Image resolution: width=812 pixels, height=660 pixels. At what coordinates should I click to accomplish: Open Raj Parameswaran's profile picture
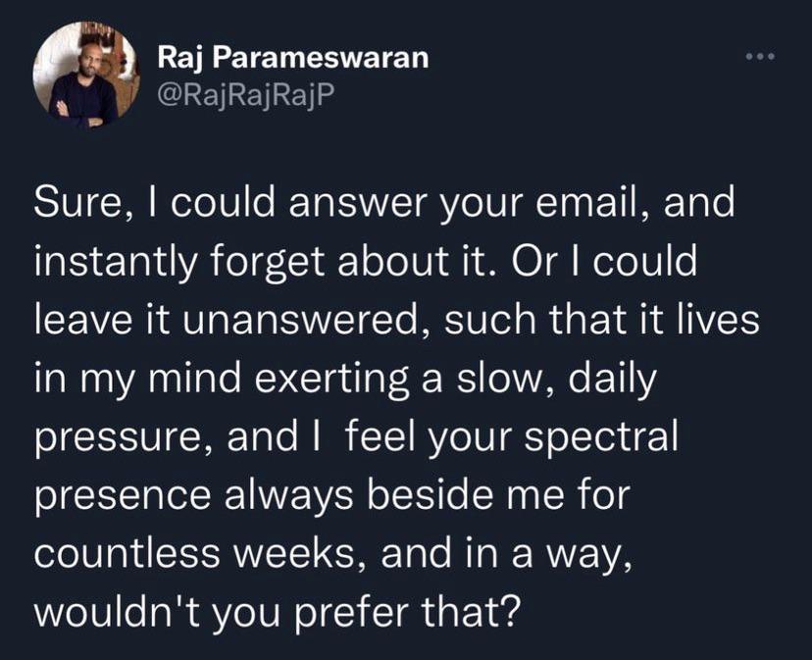(85, 76)
